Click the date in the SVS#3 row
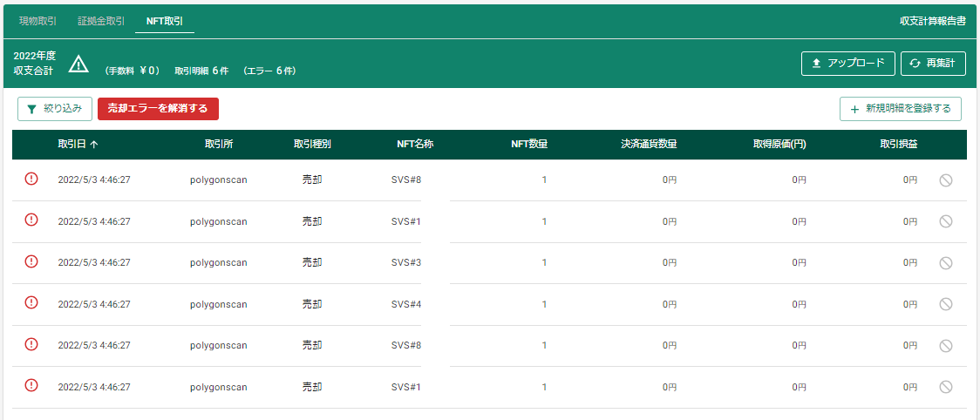 click(94, 262)
